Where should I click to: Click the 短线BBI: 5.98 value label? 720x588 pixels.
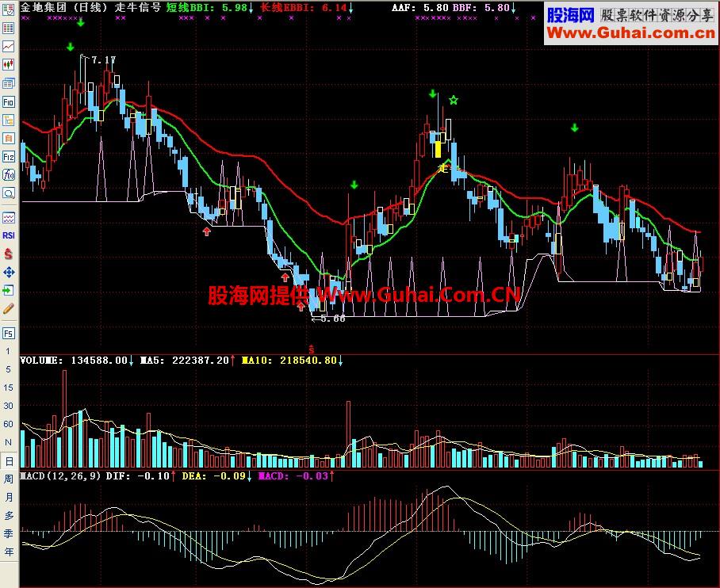207,7
